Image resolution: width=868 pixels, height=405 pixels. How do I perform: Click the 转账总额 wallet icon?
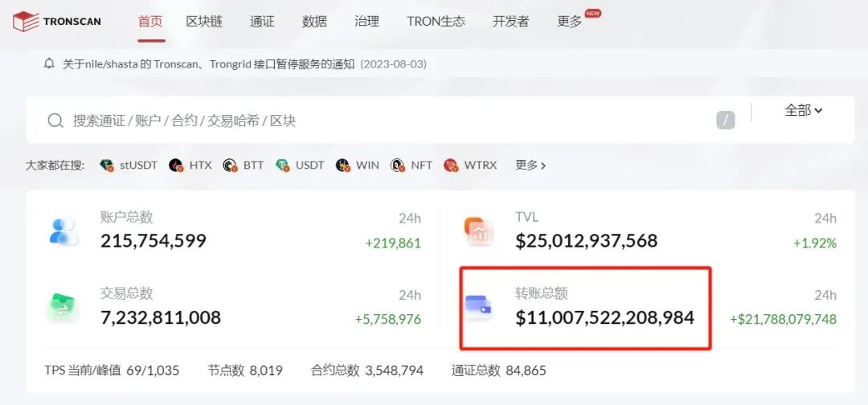[x=478, y=305]
